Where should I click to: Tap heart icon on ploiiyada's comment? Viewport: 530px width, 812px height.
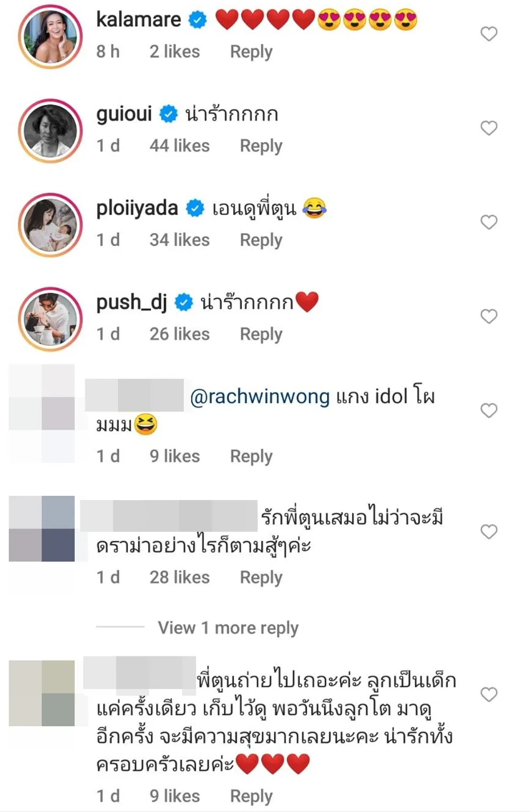489,222
